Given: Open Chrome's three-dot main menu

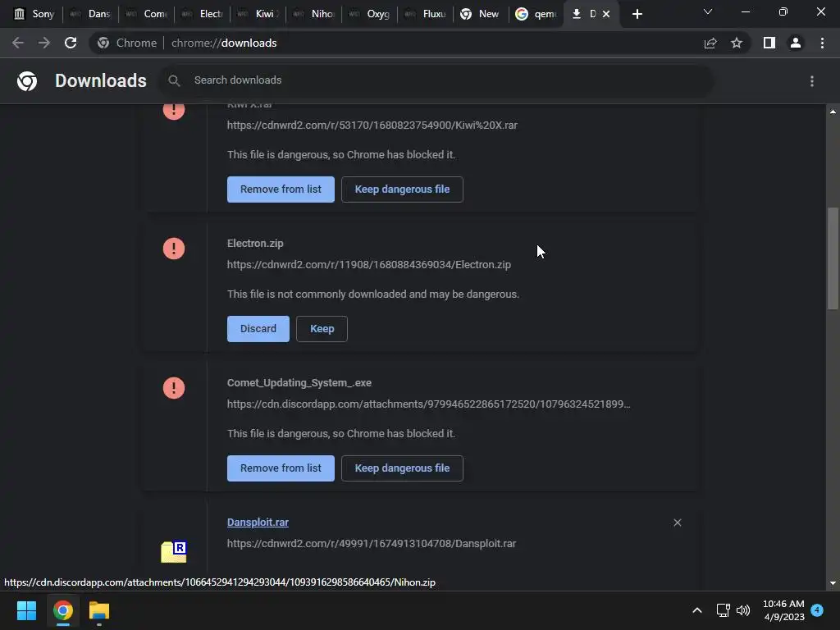Looking at the screenshot, I should 822,43.
